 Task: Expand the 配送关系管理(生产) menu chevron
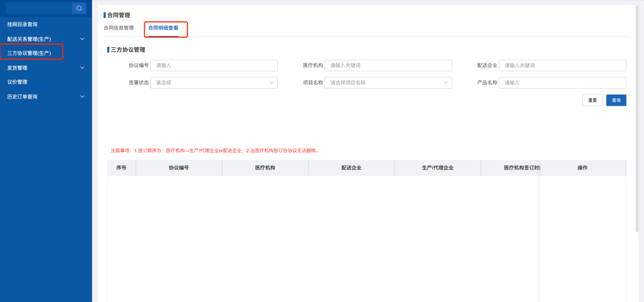82,39
